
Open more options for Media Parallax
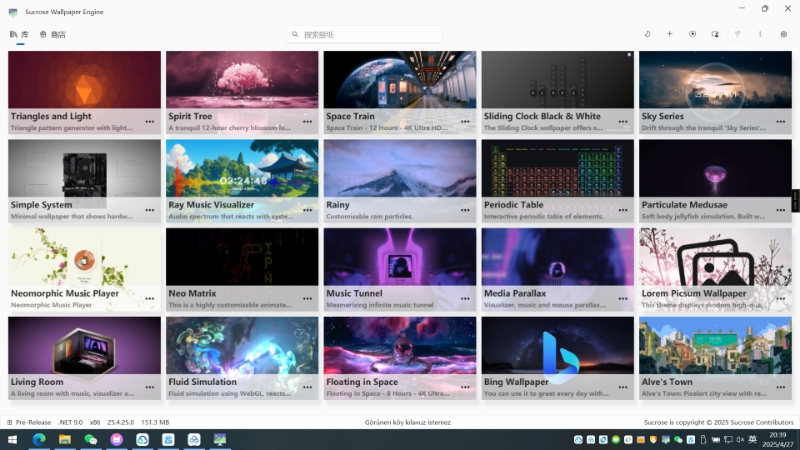(623, 298)
